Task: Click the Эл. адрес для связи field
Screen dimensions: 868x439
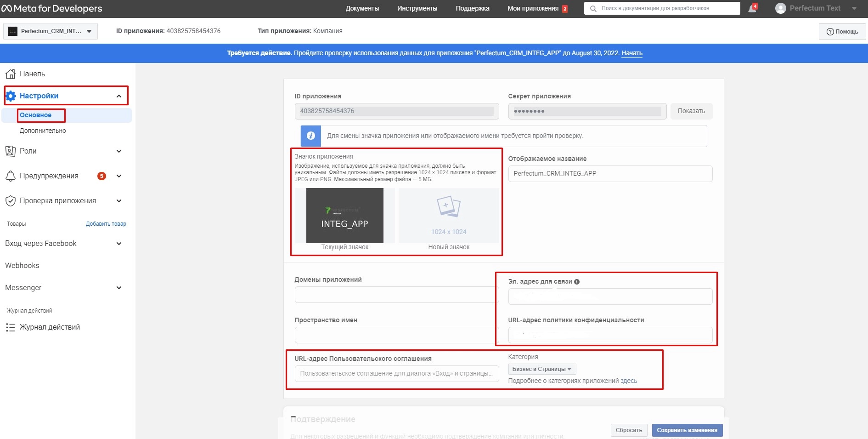Action: (610, 296)
